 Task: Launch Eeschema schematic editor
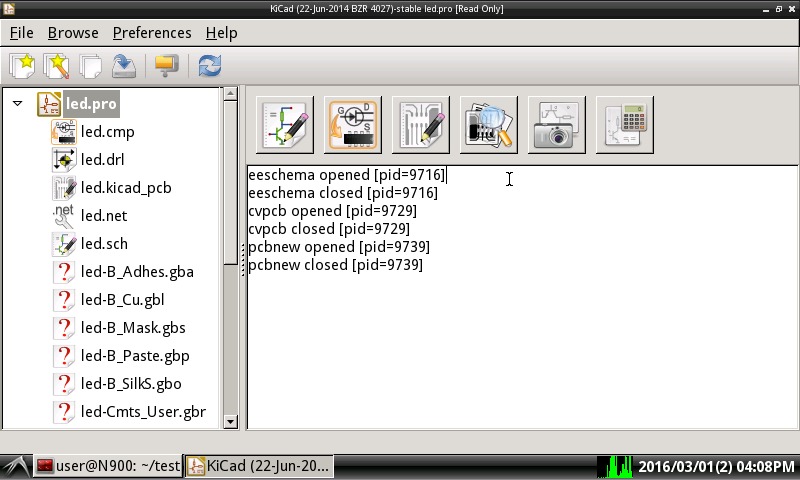[x=285, y=124]
